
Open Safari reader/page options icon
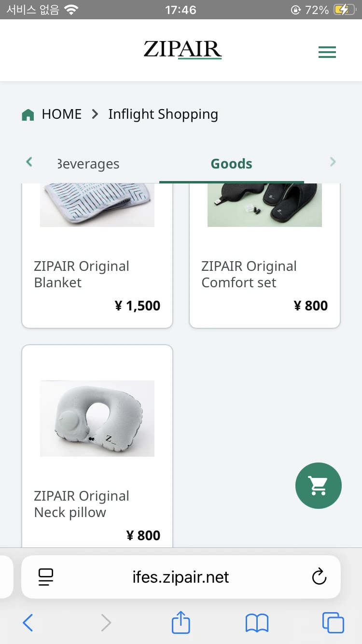point(46,577)
